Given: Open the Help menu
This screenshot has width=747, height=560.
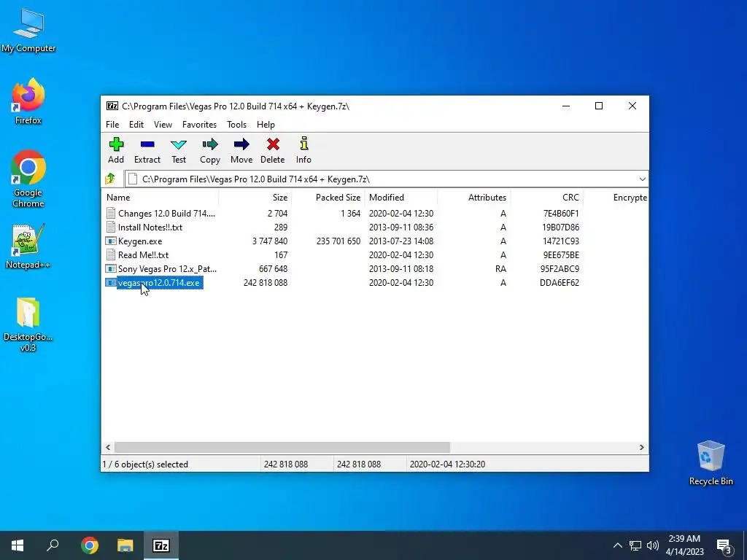Looking at the screenshot, I should tap(266, 124).
